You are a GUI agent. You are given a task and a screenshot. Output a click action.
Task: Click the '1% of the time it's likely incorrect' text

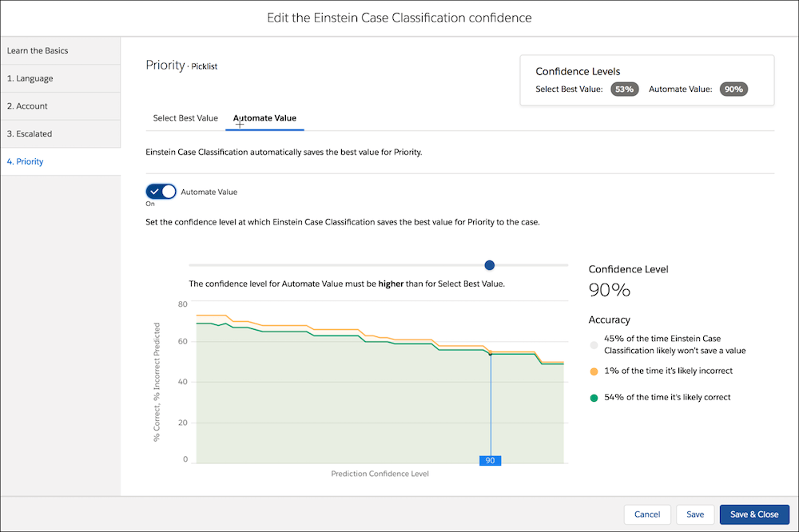pyautogui.click(x=669, y=371)
